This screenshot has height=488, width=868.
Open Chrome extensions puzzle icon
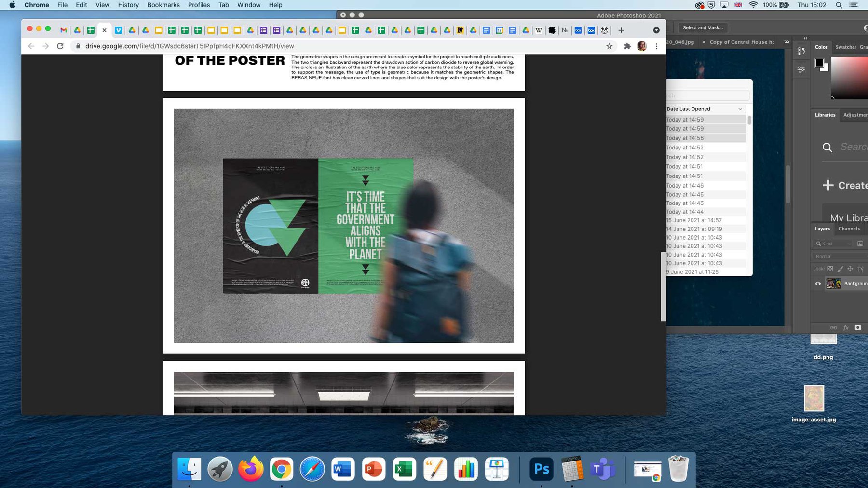[x=627, y=46]
